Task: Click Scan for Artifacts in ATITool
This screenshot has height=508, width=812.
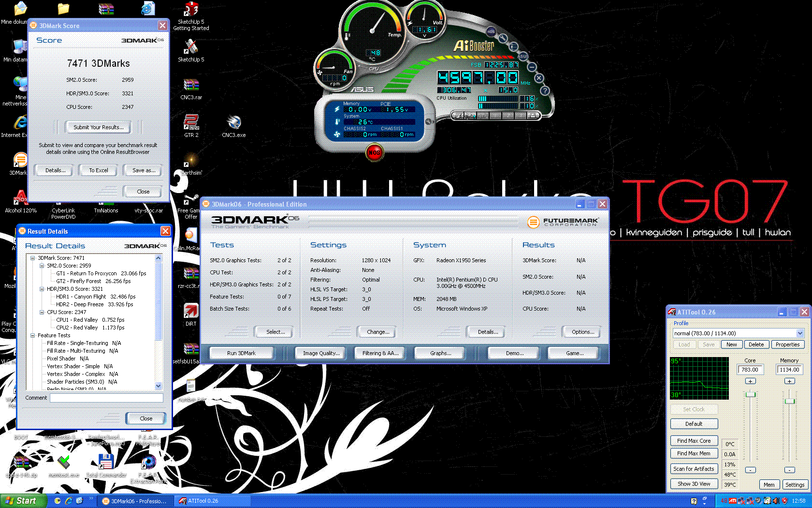Action: click(x=694, y=469)
